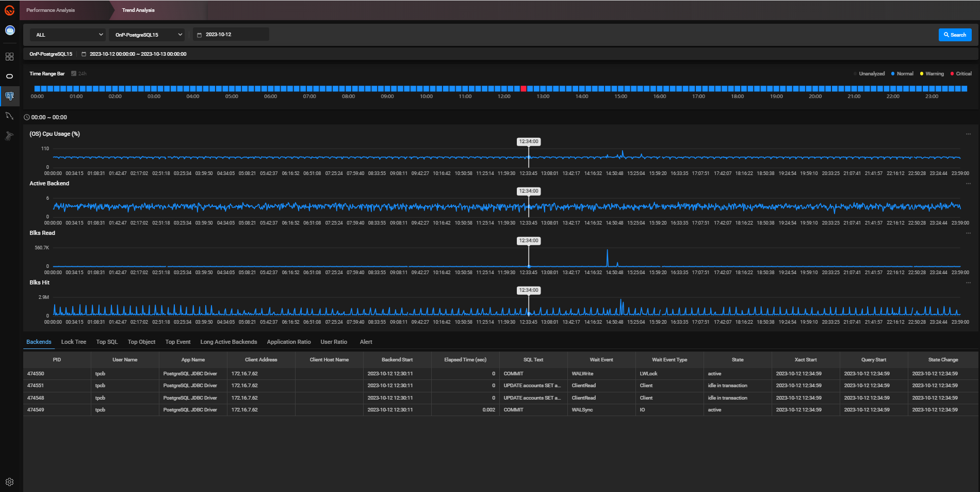Toggle the Warning legend item
Image resolution: width=980 pixels, height=492 pixels.
pos(932,74)
